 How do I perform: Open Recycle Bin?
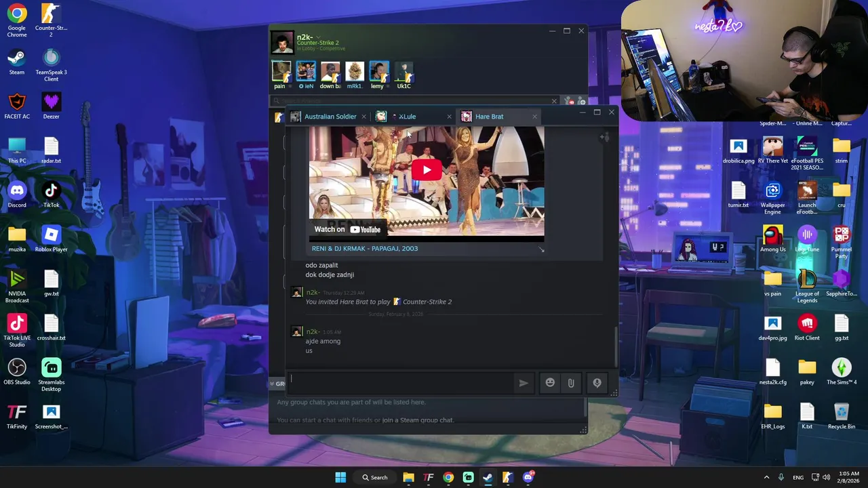point(842,416)
